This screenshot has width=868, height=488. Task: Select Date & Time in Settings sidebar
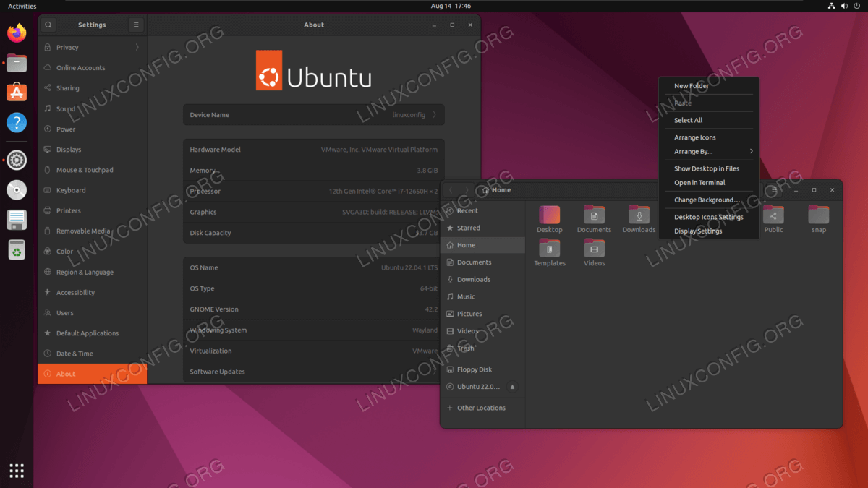pyautogui.click(x=92, y=354)
